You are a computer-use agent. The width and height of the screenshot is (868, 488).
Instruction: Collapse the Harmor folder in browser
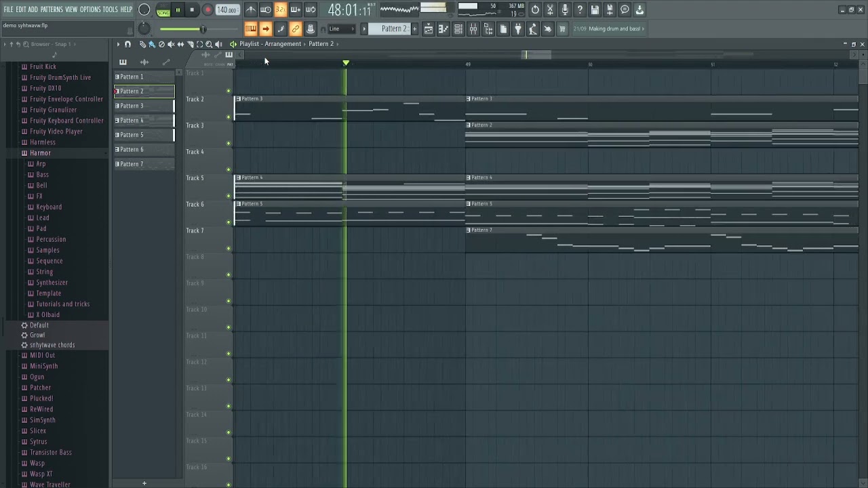40,153
